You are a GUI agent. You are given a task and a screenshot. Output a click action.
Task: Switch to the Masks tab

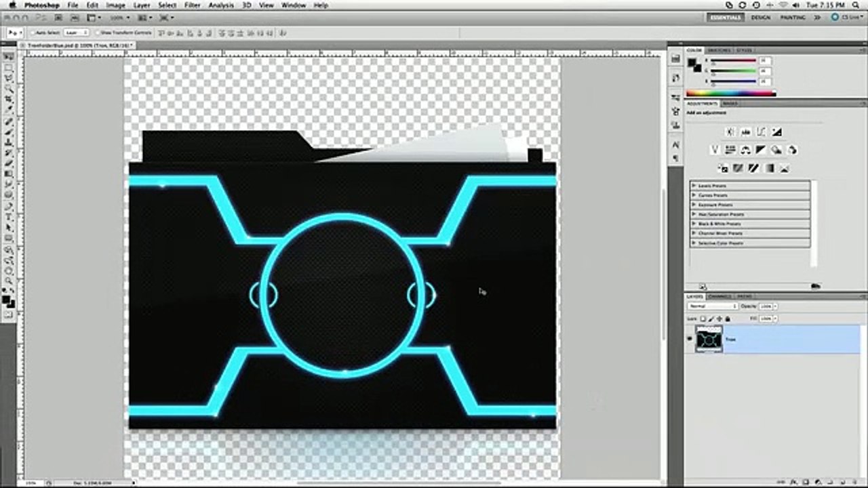click(730, 103)
